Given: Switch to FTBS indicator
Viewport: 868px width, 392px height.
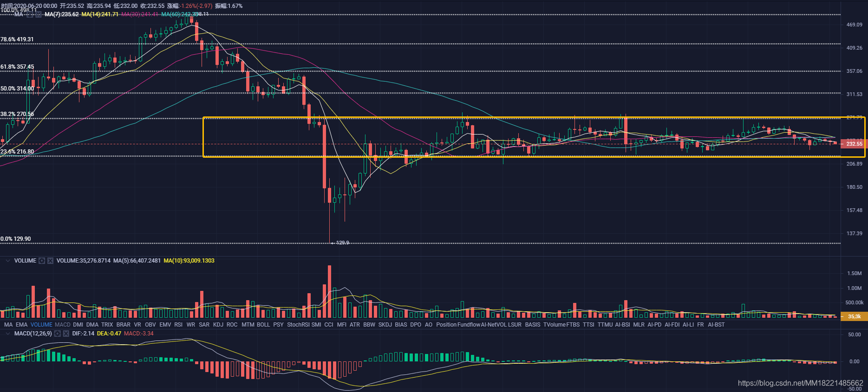Looking at the screenshot, I should pyautogui.click(x=573, y=325).
